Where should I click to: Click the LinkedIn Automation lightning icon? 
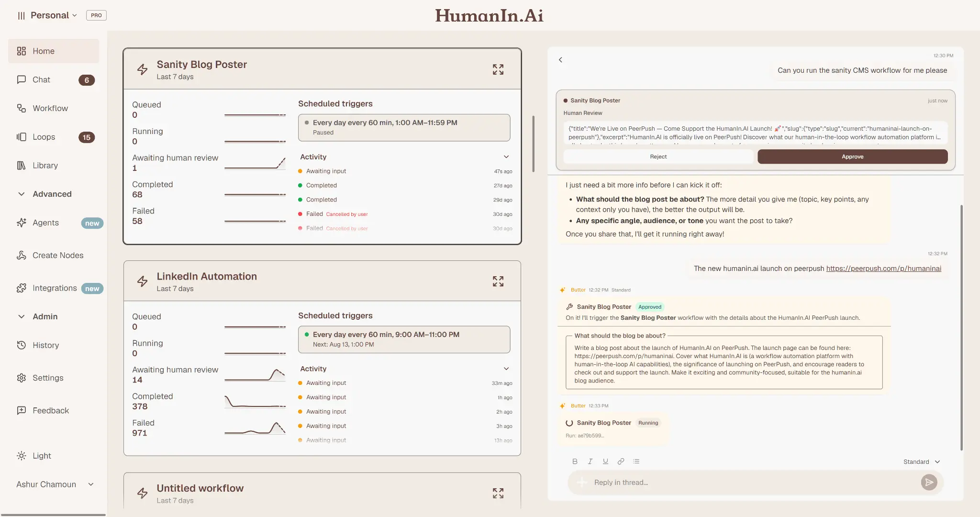click(x=143, y=281)
